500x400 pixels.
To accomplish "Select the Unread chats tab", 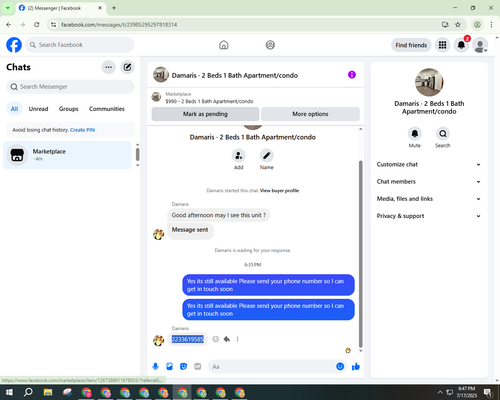I will tap(38, 109).
